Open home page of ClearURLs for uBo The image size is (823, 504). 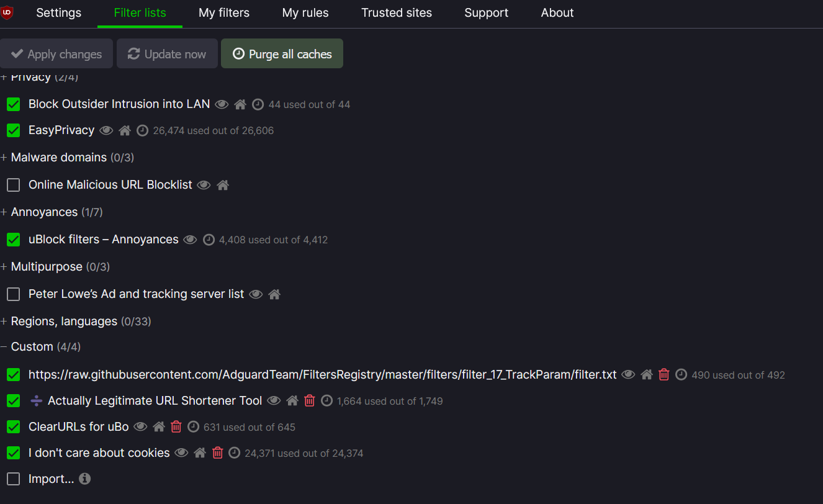[x=159, y=427]
